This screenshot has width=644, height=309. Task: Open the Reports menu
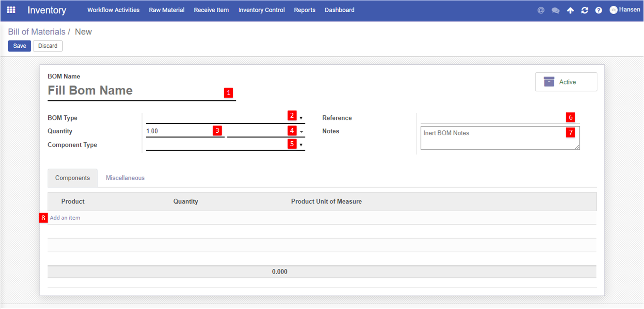[304, 10]
